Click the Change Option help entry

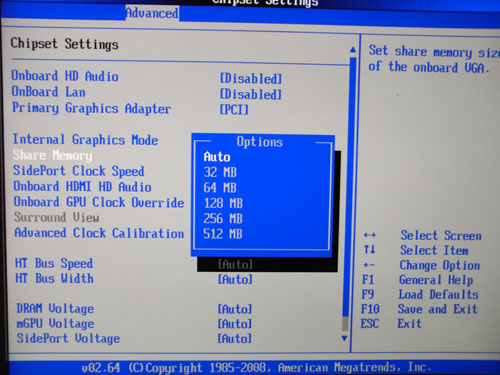tap(440, 265)
